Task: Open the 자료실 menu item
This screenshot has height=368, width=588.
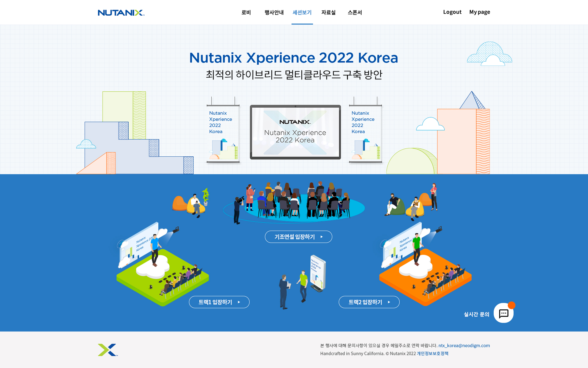Action: (x=328, y=12)
